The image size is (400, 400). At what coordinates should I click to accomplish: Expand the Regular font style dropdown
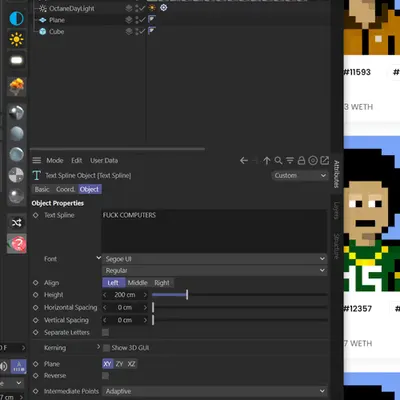[215, 270]
